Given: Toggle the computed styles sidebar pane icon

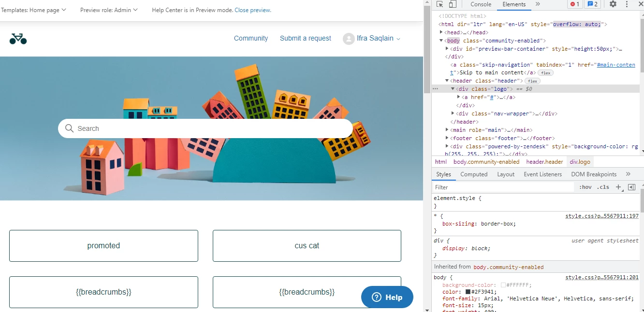Looking at the screenshot, I should coord(631,187).
